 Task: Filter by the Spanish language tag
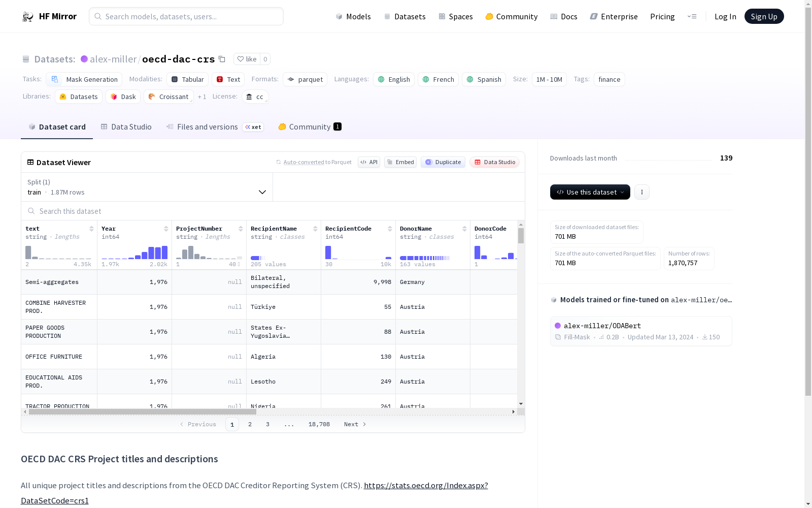point(484,79)
